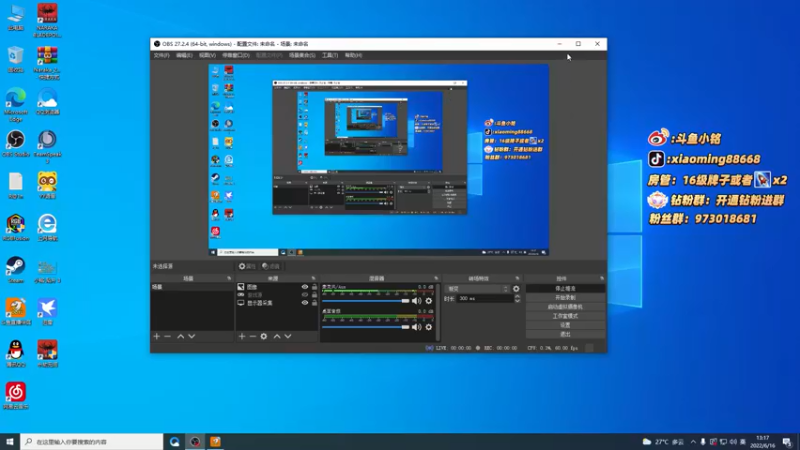Mute the 麦克风/Aux audio channel
This screenshot has width=800, height=450.
click(417, 301)
